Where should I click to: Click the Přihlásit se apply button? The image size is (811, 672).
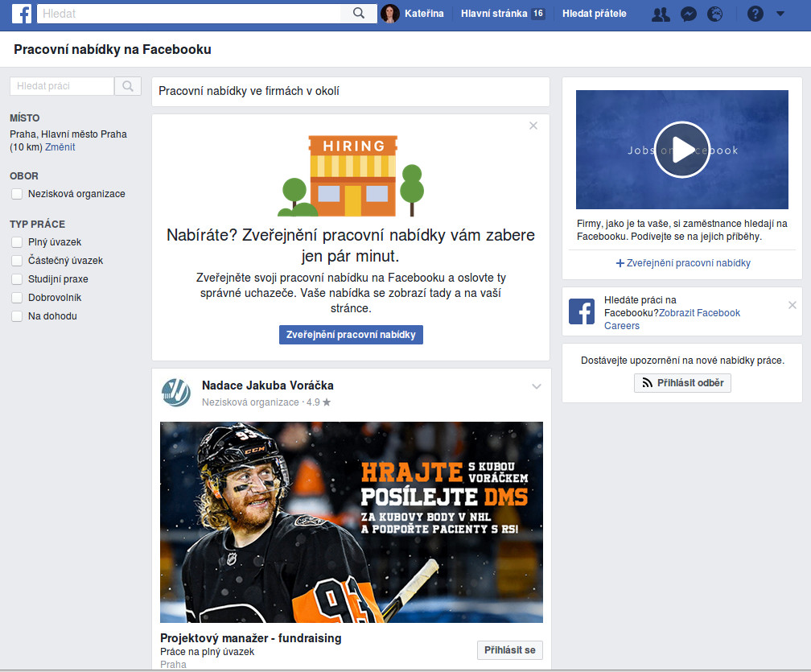pyautogui.click(x=510, y=650)
